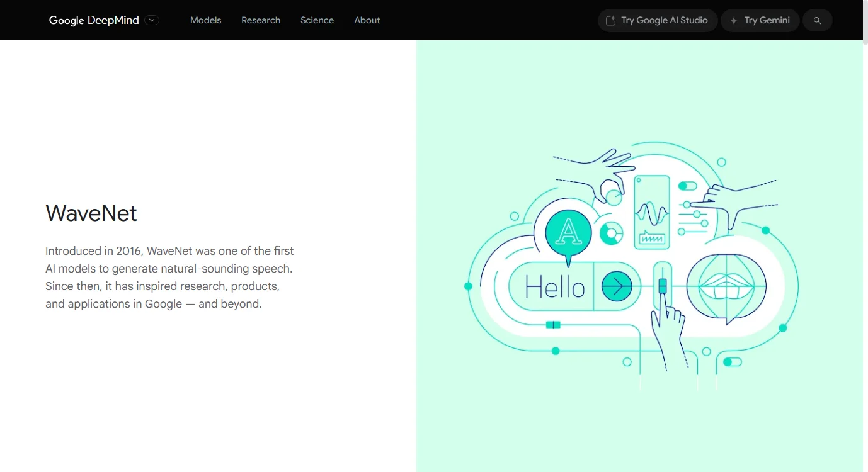Viewport: 868px width, 472px height.
Task: Click the WaveNet heading
Action: pos(91,213)
